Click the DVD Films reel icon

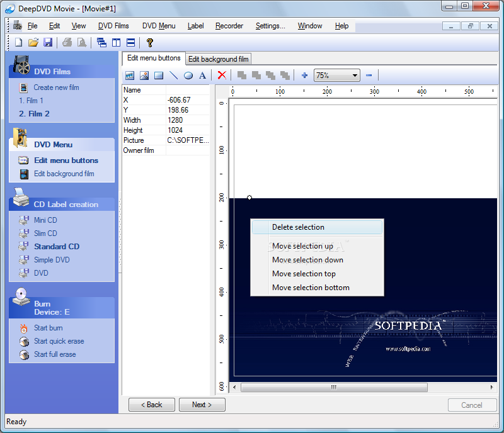(21, 65)
